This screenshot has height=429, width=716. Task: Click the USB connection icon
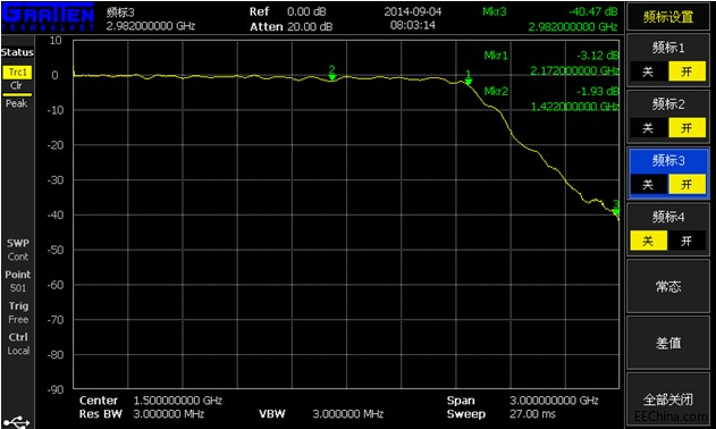point(16,421)
